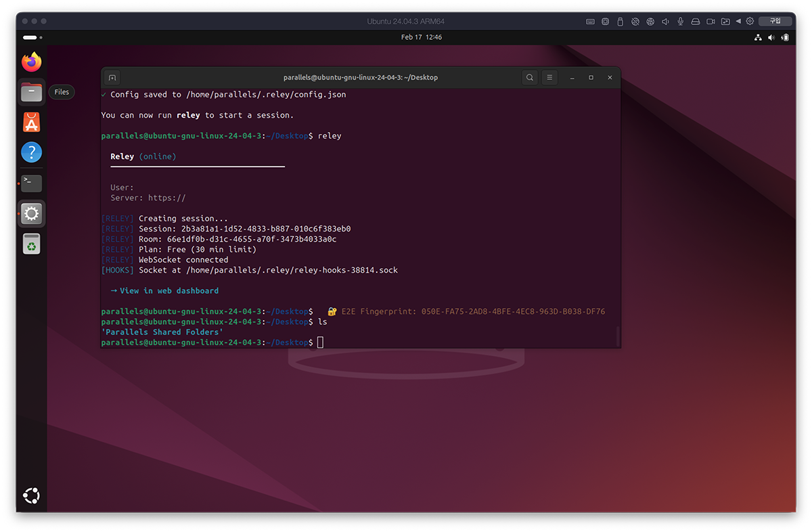Open a new terminal tab
Screen dimensions: 812x532
pyautogui.click(x=112, y=78)
